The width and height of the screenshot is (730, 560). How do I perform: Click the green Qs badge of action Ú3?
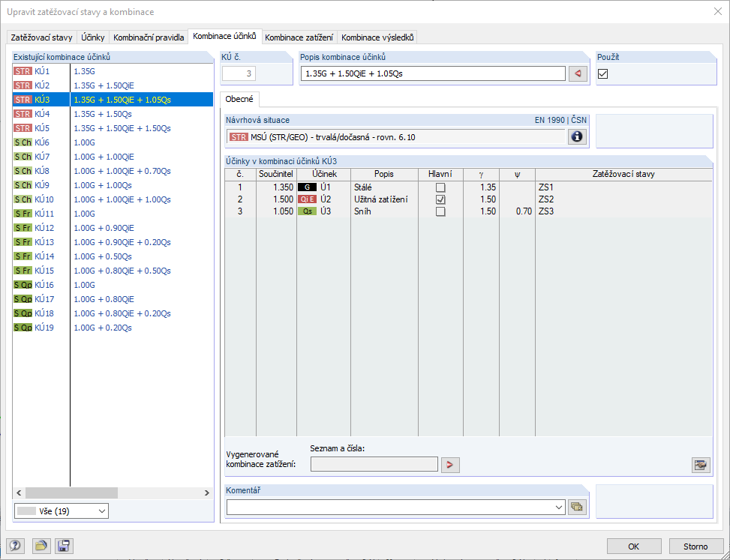tap(308, 211)
